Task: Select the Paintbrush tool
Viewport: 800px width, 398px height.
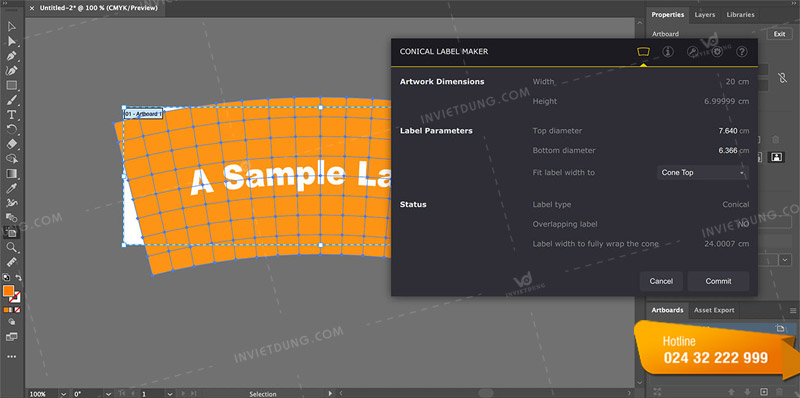Action: (x=12, y=100)
